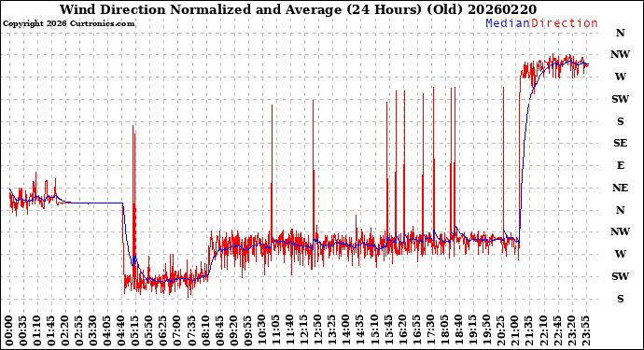Click the 06:25 time axis label

point(163,331)
